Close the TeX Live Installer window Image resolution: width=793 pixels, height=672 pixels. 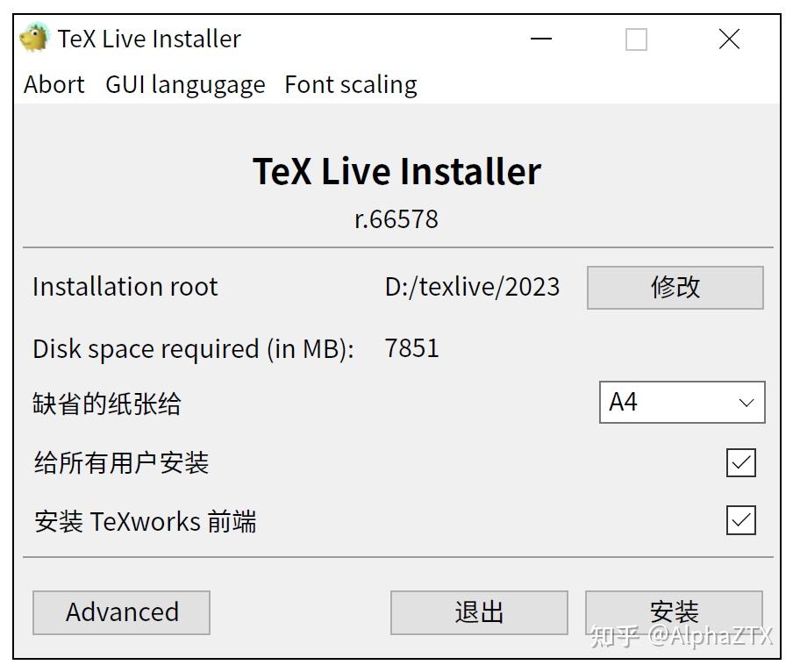728,39
